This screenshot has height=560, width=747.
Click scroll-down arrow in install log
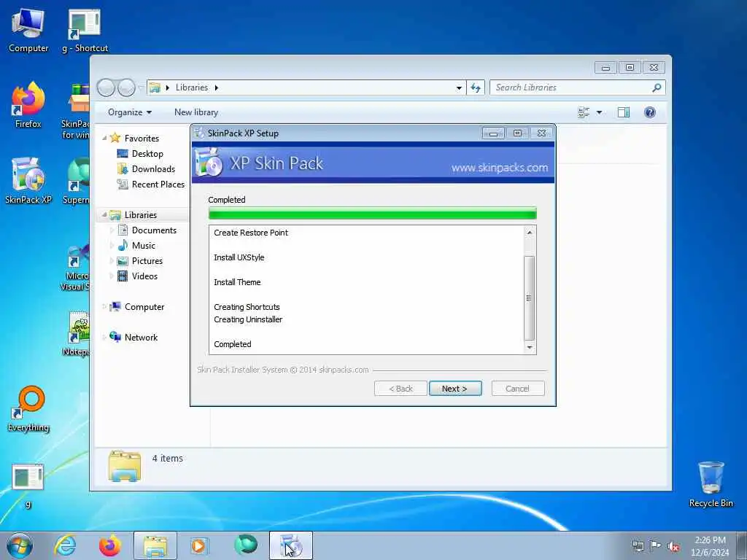(530, 348)
